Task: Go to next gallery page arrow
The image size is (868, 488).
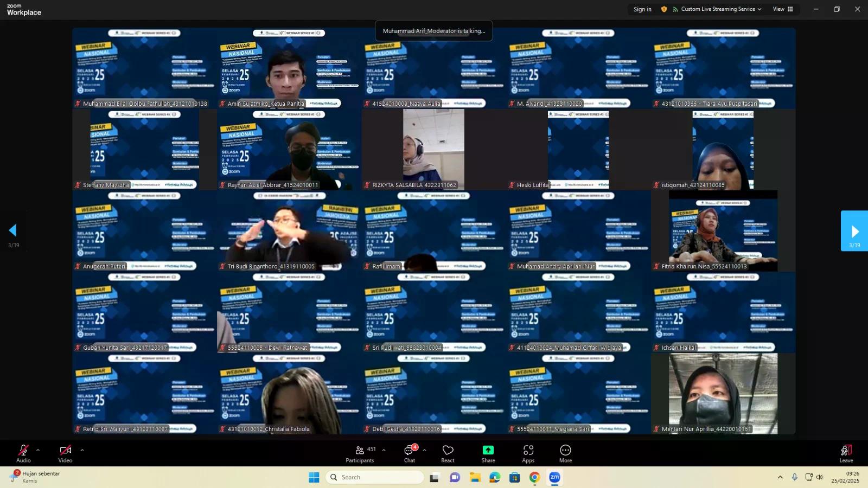Action: click(854, 232)
